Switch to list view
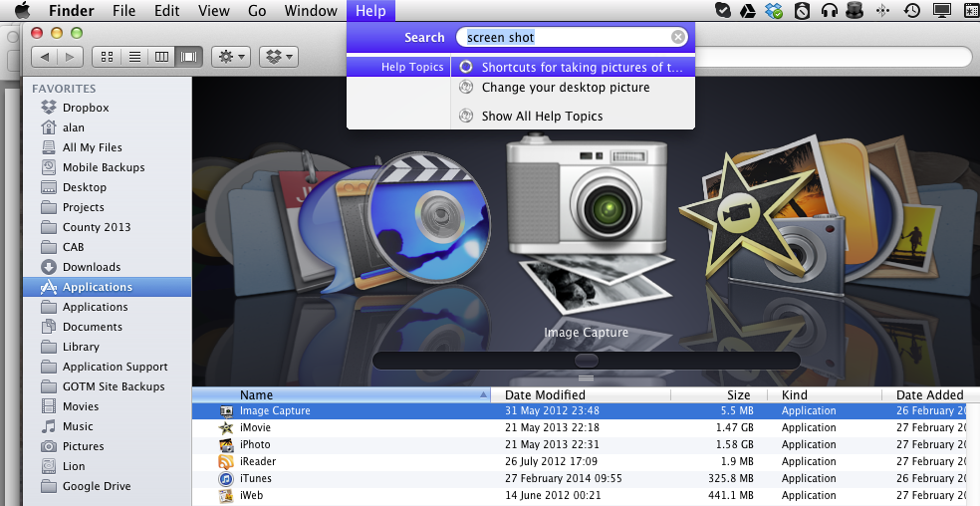Viewport: 980px width, 506px height. 134,57
